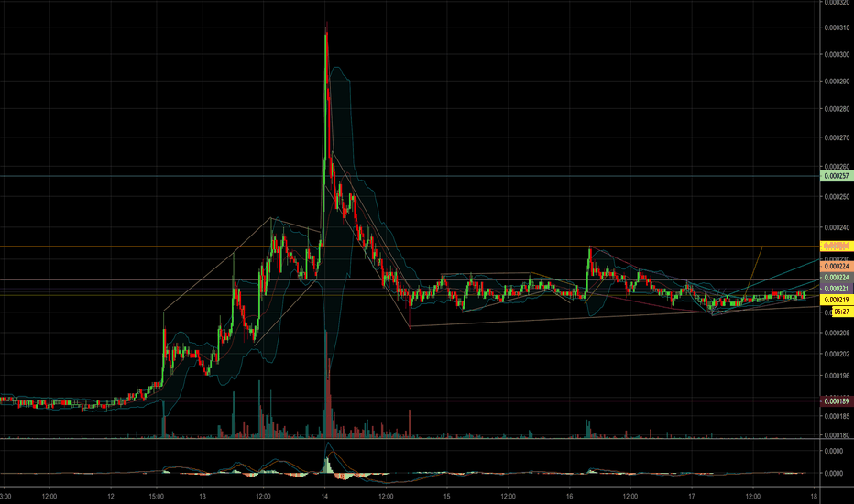The height and width of the screenshot is (504, 854).
Task: Click date 14 on the time axis
Action: (x=324, y=497)
